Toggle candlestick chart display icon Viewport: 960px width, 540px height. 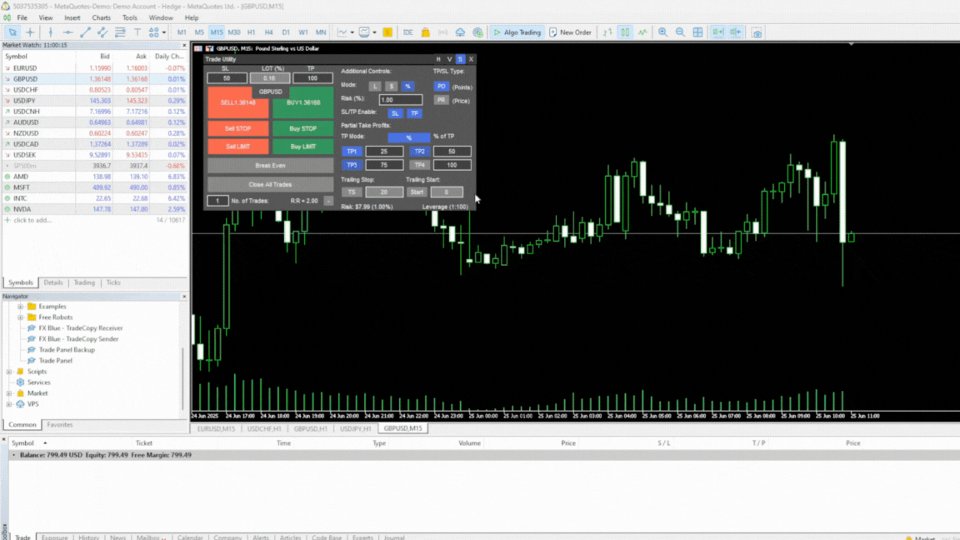625,32
